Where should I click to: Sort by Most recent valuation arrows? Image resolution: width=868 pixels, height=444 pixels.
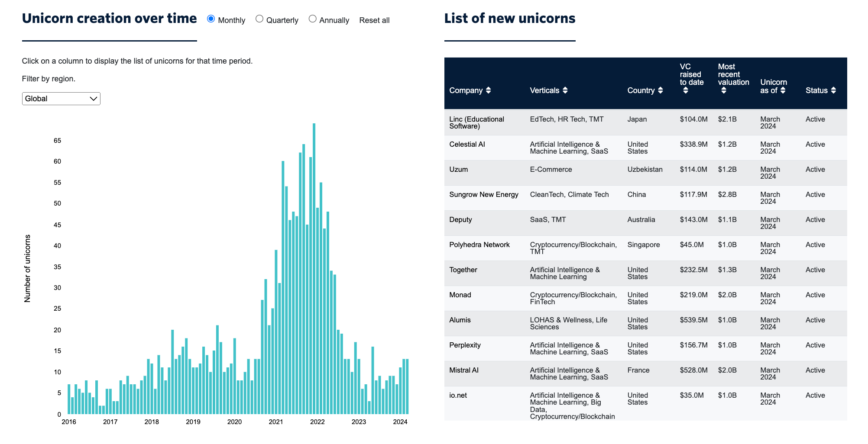[x=723, y=90]
